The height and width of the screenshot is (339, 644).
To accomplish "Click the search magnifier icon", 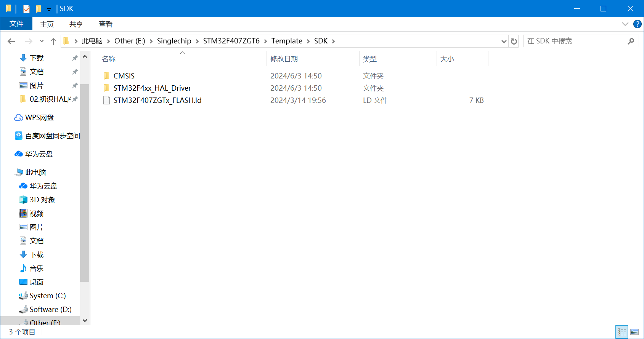I will (x=631, y=41).
